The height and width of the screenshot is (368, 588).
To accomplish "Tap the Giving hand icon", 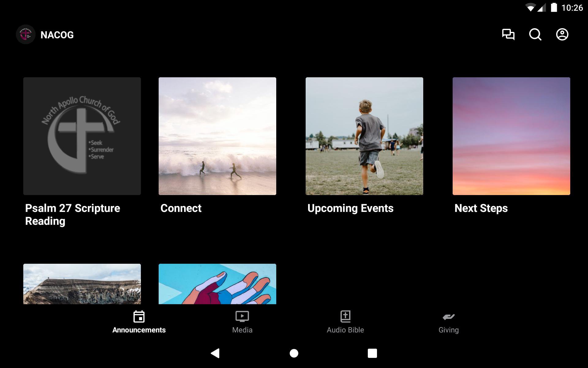I will coord(448,316).
